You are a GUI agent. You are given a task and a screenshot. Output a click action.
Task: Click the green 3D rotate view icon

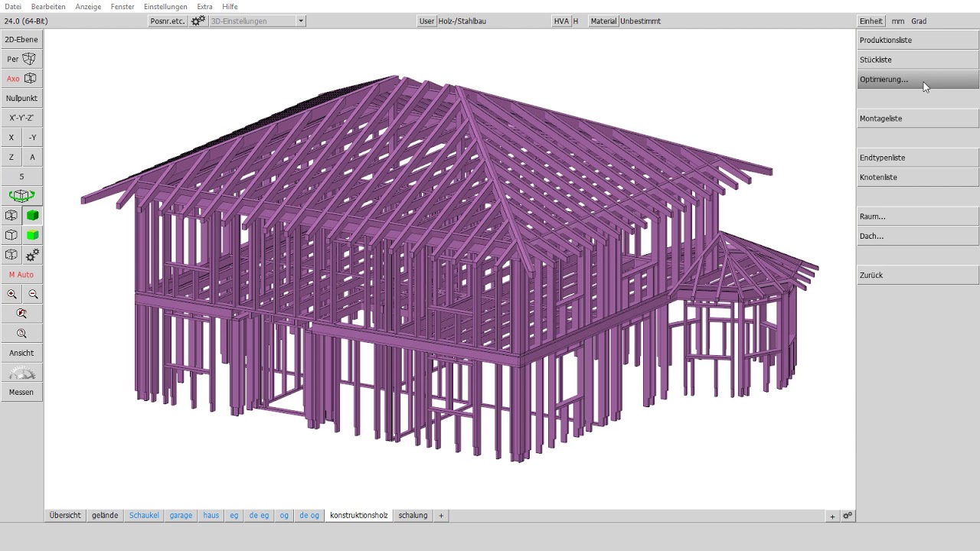21,196
